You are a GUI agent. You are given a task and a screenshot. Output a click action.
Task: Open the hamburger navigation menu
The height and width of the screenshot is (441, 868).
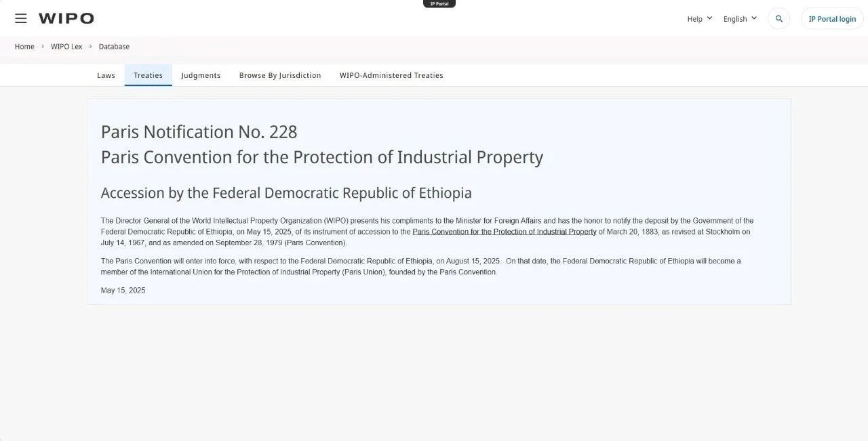point(21,18)
